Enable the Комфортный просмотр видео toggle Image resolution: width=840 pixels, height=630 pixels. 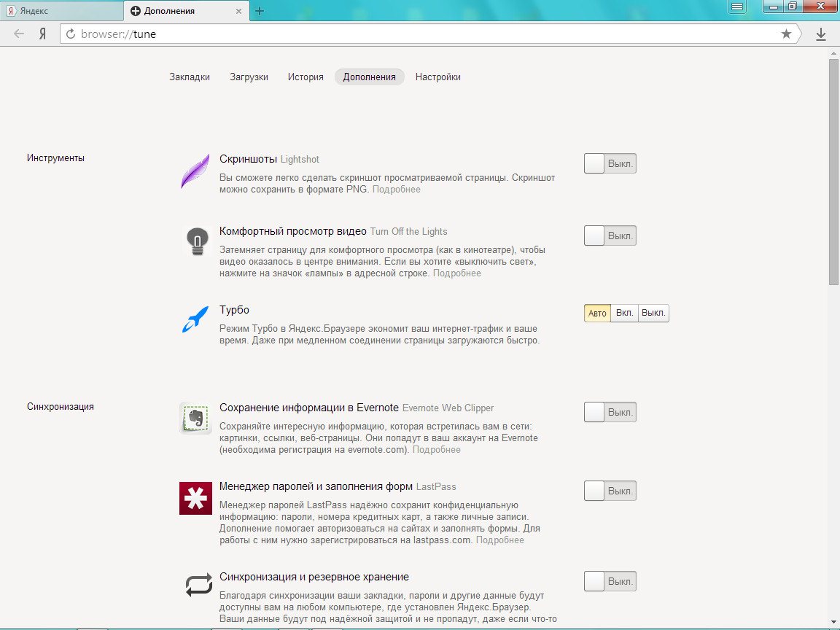click(610, 236)
